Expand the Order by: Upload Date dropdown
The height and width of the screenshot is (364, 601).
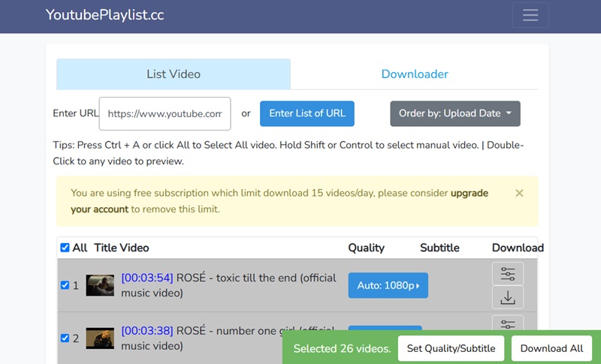point(455,113)
